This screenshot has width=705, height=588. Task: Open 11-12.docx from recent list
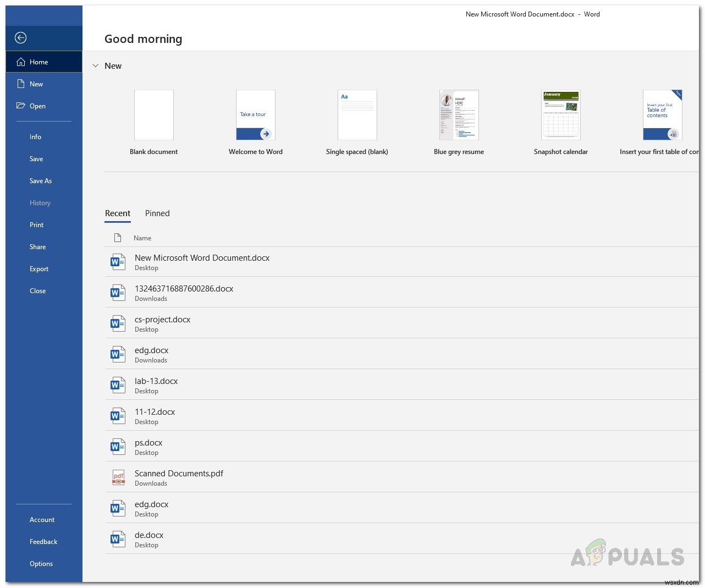[401, 416]
